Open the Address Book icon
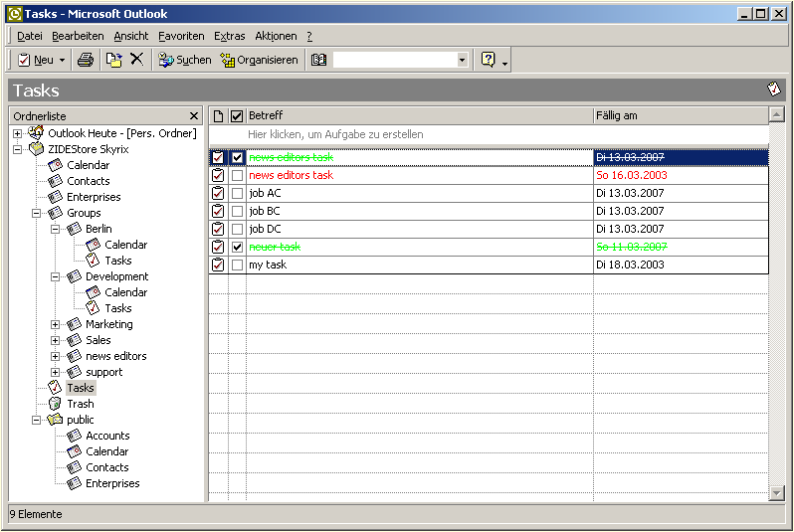This screenshot has width=794, height=532. click(318, 60)
